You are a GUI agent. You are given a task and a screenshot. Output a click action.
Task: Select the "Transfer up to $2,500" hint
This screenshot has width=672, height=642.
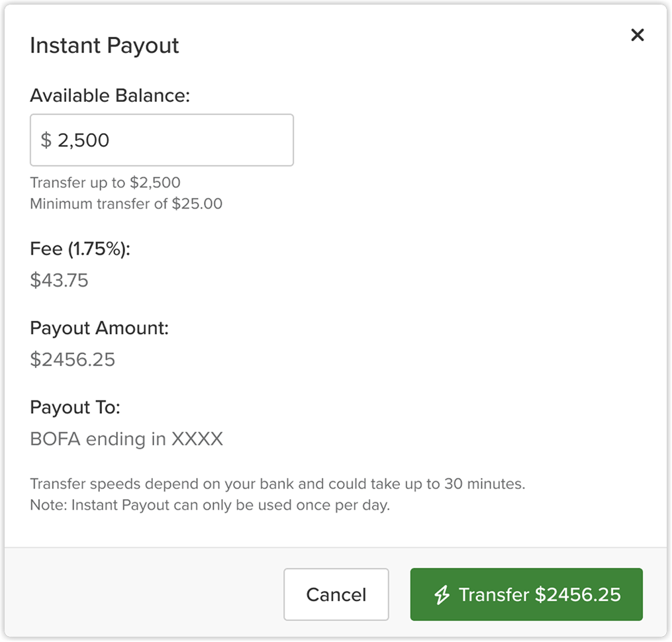point(105,183)
